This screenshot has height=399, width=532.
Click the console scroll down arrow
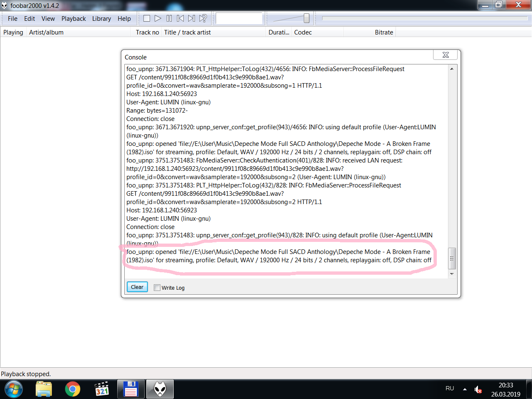452,274
